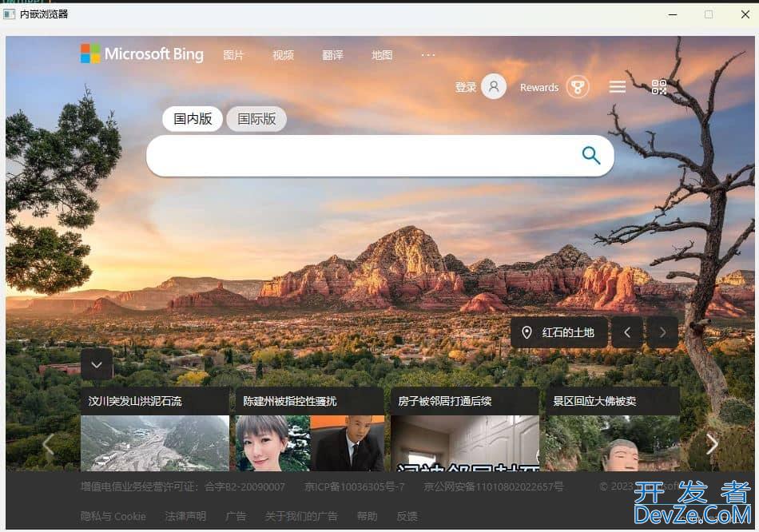Screen dimensions: 759x532
Task: Open 广告 footer link
Action: 236,517
